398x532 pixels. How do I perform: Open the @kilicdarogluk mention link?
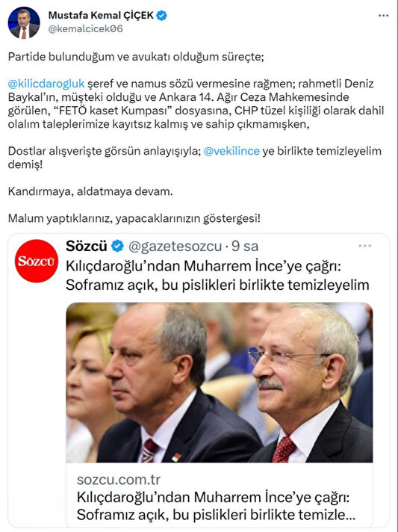[46, 84]
